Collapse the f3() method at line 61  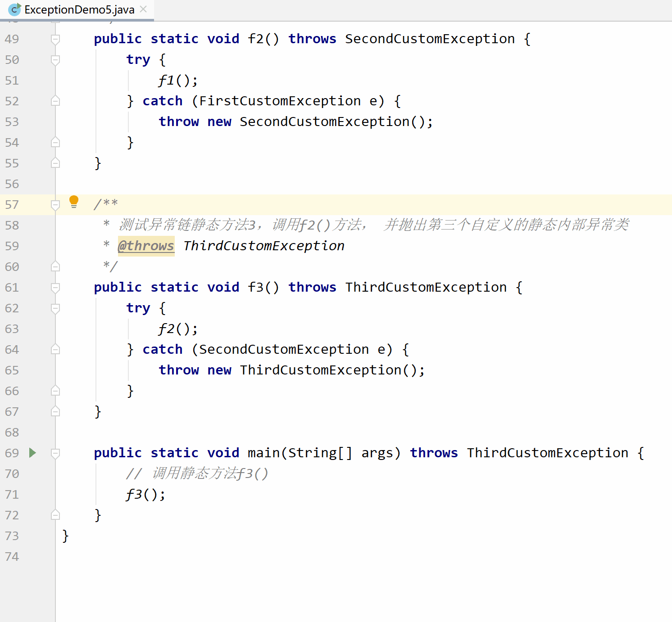pyautogui.click(x=55, y=288)
